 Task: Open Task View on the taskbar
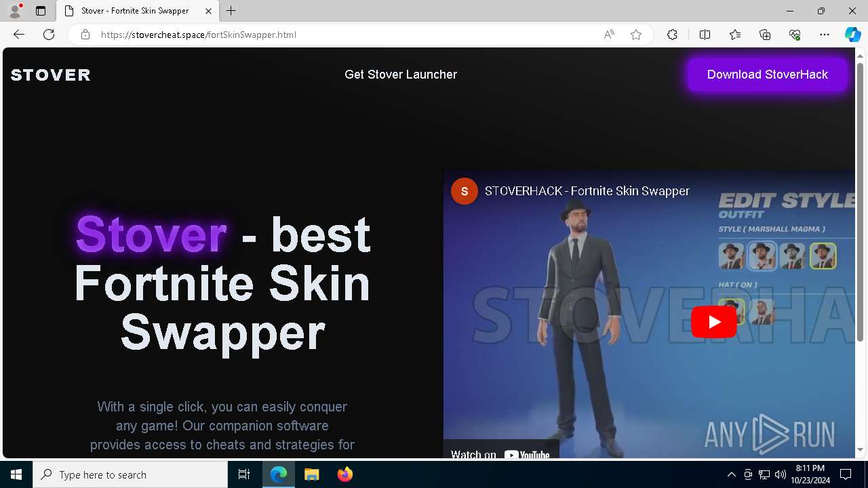point(244,474)
